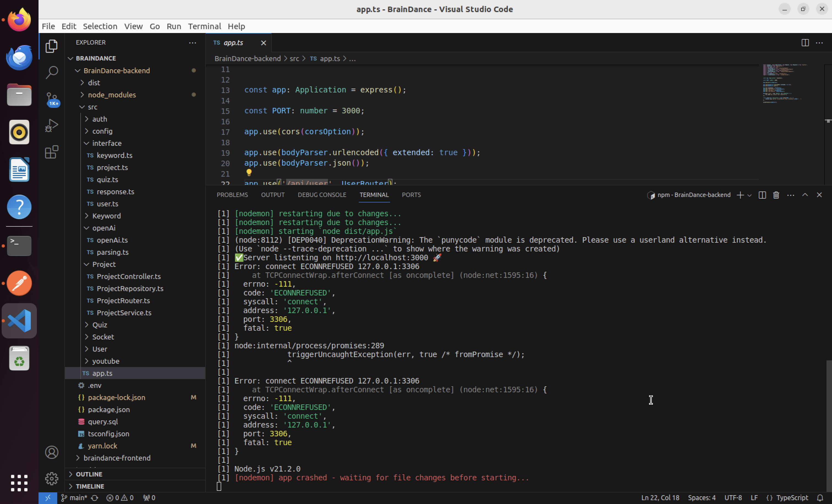Launch Firefox from the dock

[19, 20]
